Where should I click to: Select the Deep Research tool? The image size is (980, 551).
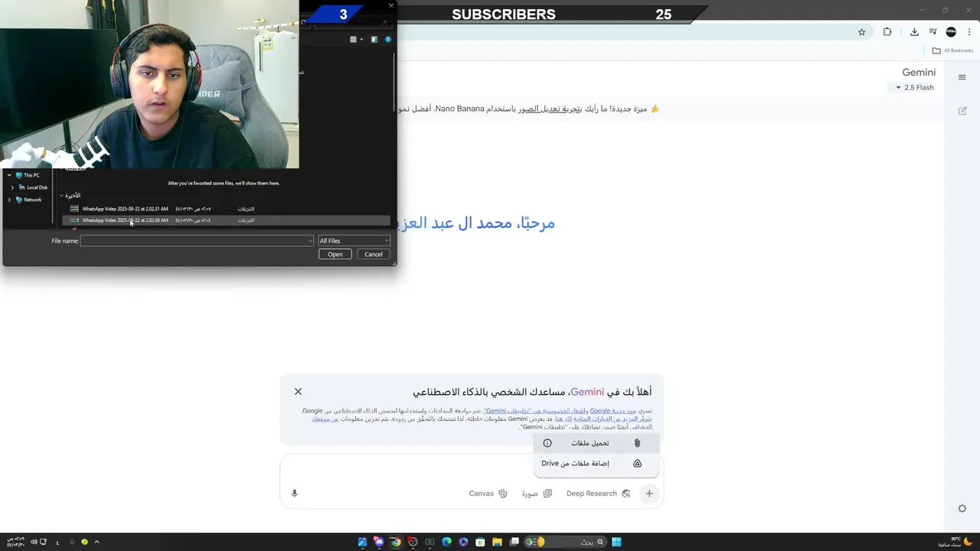[598, 494]
